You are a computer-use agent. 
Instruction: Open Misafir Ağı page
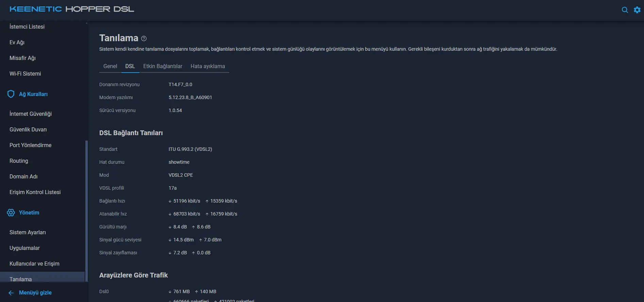tap(22, 58)
